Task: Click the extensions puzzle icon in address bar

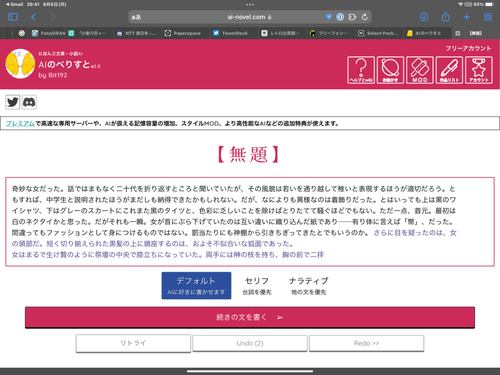Action: click(x=352, y=17)
